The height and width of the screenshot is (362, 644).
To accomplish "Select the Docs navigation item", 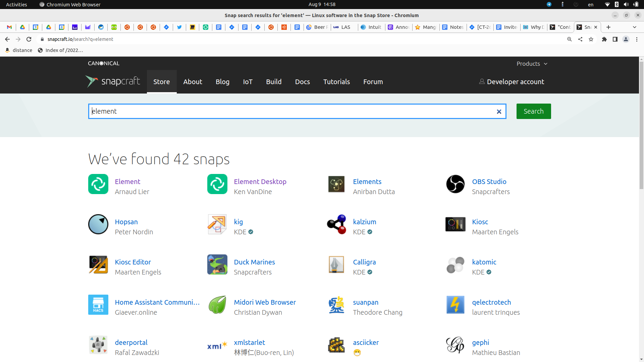I will 302,81.
